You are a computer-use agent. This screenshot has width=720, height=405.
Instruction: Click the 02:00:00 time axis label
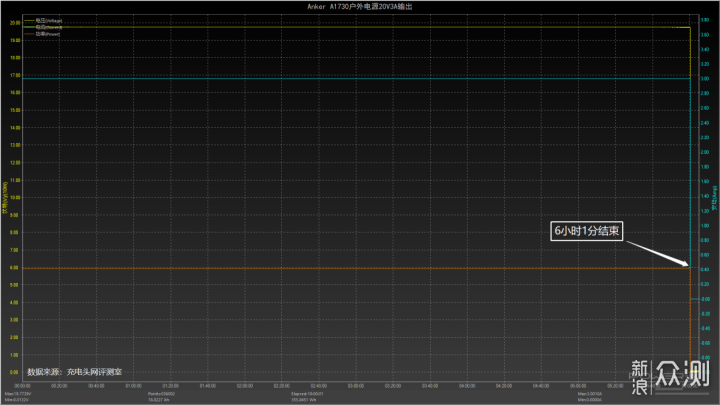pos(244,386)
